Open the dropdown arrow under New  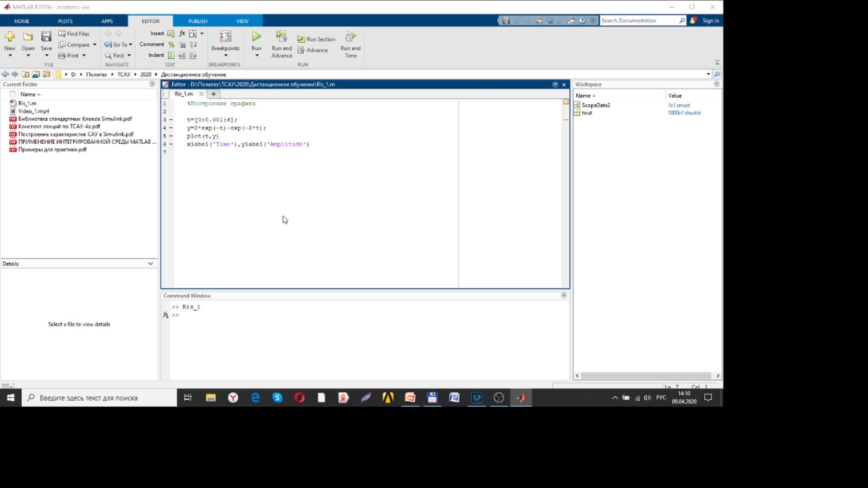10,56
